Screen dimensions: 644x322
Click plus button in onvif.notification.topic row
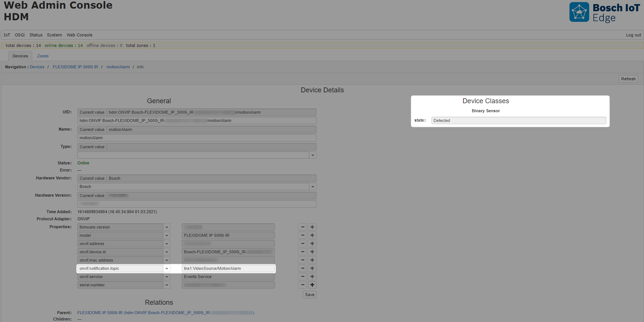point(312,268)
